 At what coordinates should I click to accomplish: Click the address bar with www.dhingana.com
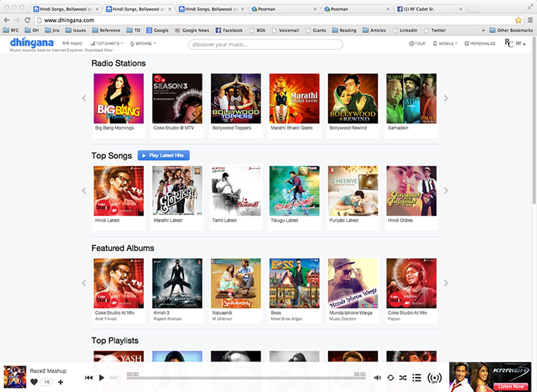click(275, 20)
